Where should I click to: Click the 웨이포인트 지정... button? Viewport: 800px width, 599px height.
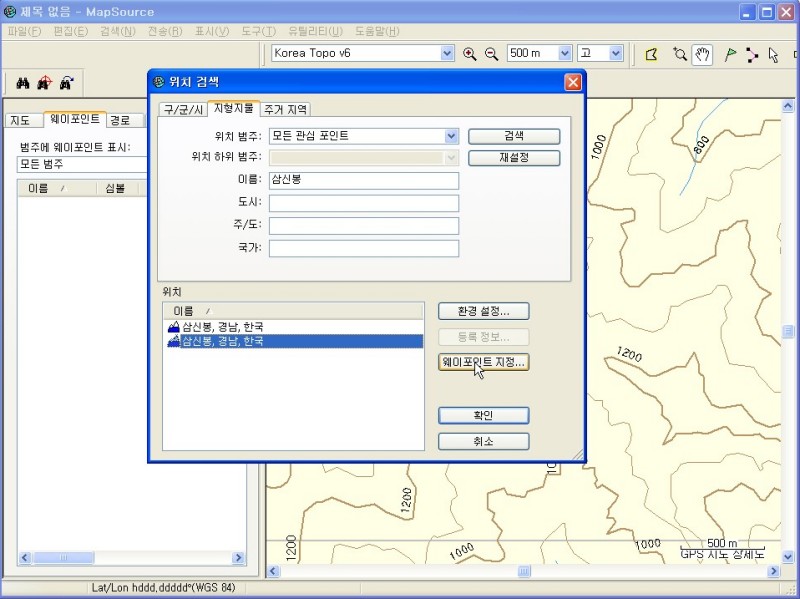pos(483,362)
